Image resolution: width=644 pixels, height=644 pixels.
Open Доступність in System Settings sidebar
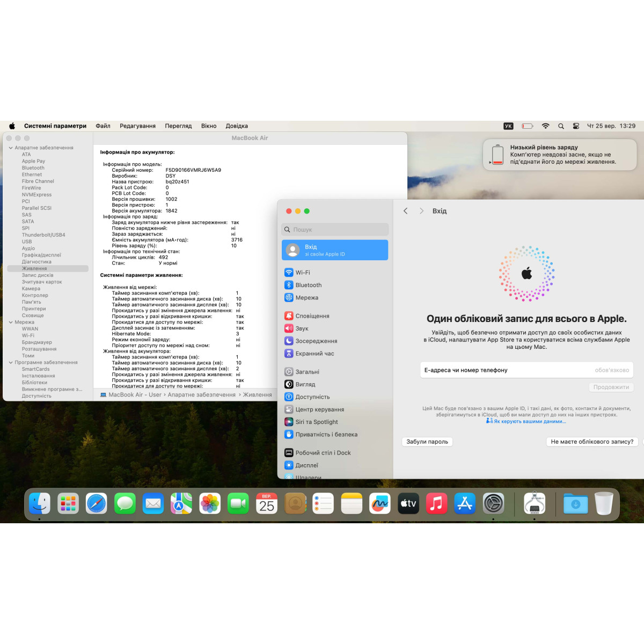(335, 397)
